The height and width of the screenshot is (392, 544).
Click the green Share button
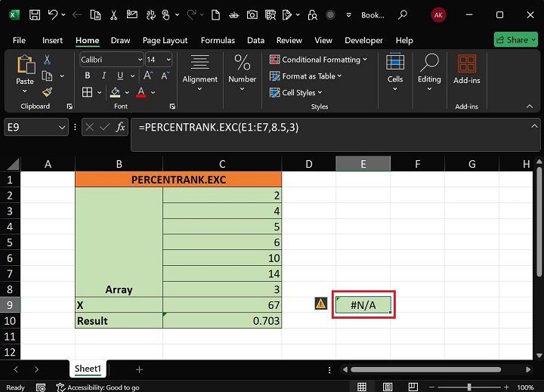pyautogui.click(x=515, y=40)
